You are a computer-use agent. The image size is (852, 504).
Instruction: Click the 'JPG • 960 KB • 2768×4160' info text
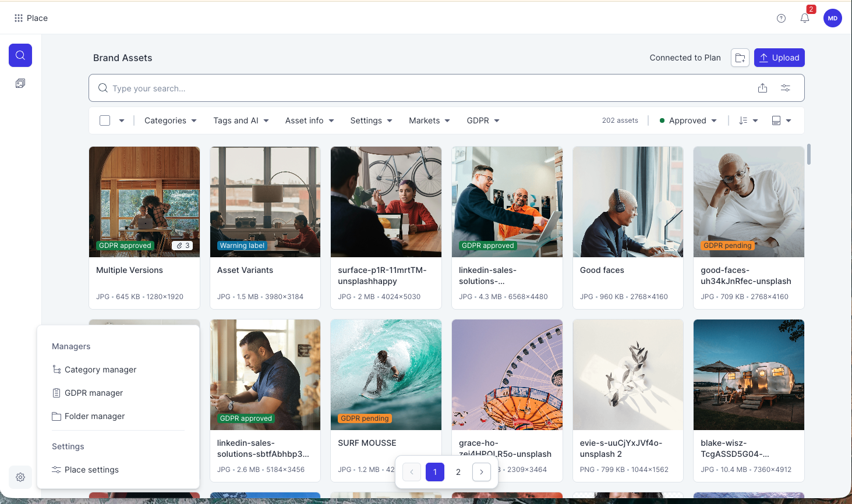click(x=624, y=297)
